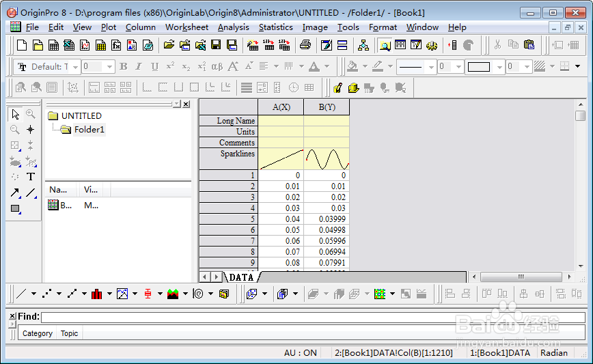This screenshot has width=593, height=364.
Task: Close the Find help panel
Action: coord(12,316)
